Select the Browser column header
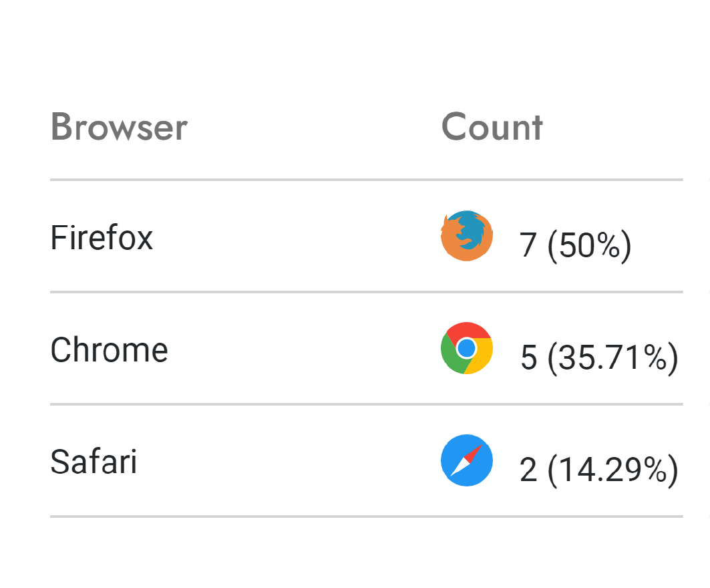The height and width of the screenshot is (588, 710). point(119,127)
